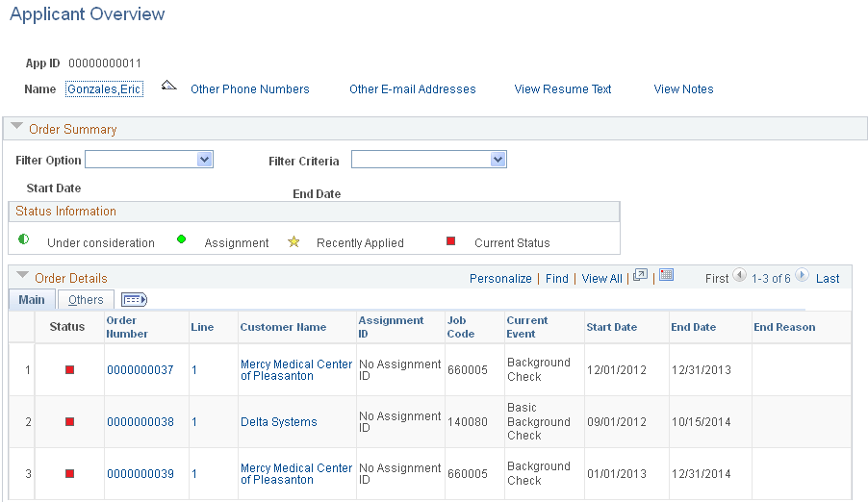Image resolution: width=868 pixels, height=502 pixels.
Task: Click the Recently Applied star icon
Action: tap(294, 242)
